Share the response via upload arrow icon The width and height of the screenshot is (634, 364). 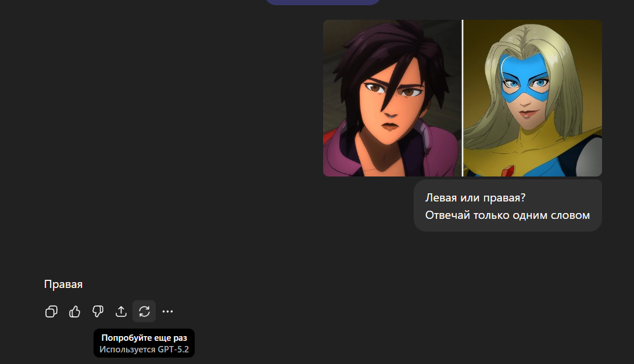tap(121, 312)
